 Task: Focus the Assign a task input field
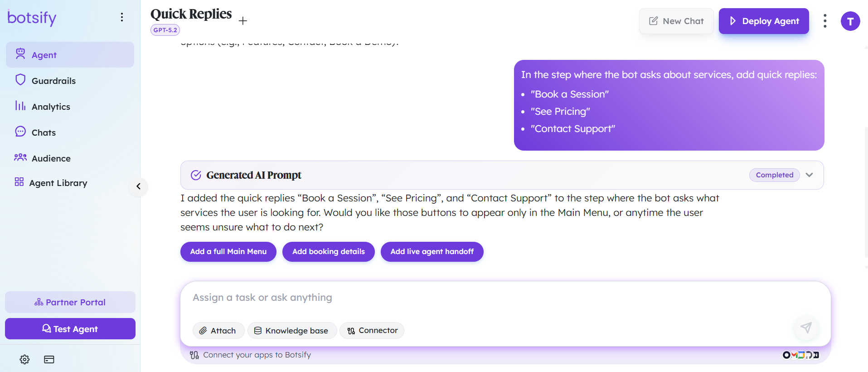point(505,298)
